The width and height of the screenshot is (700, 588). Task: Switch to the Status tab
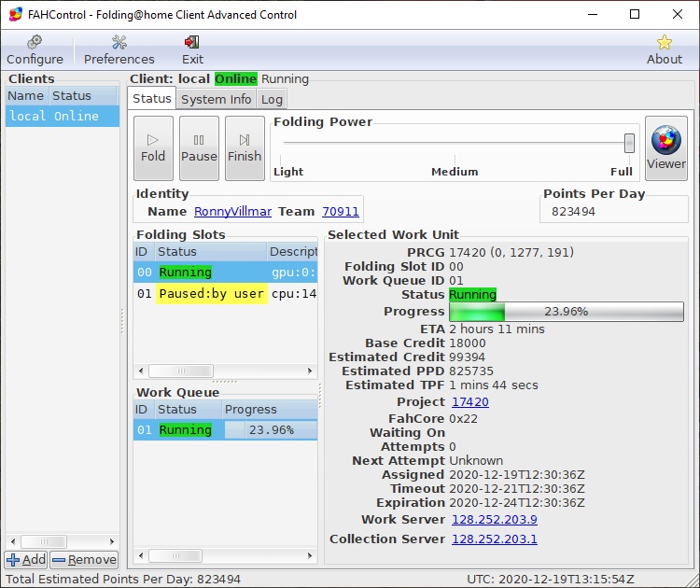coord(152,99)
